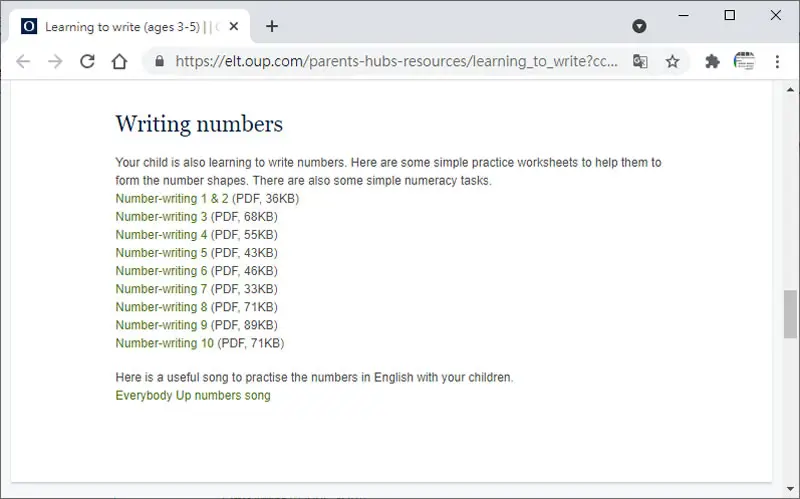Open the Everybody Up numbers song link

(x=193, y=395)
